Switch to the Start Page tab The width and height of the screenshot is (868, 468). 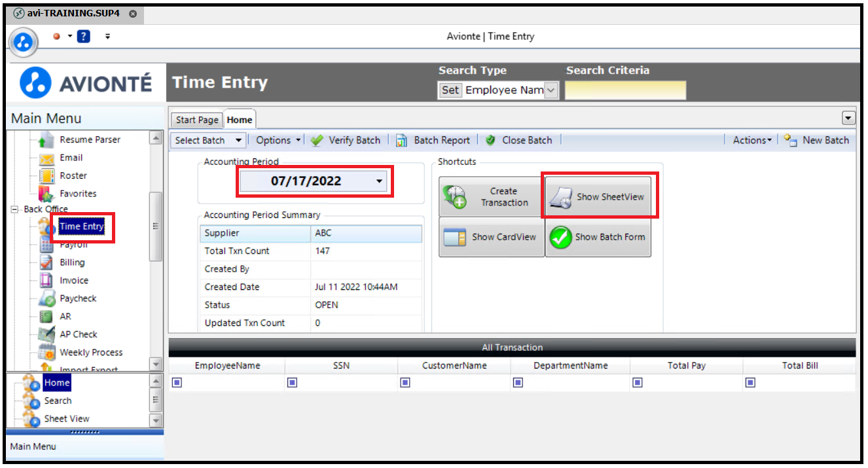[196, 120]
